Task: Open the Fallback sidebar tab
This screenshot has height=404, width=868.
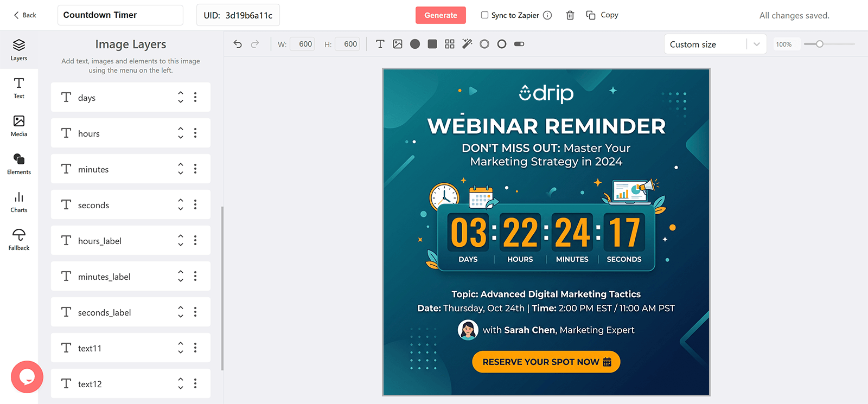Action: click(x=19, y=240)
